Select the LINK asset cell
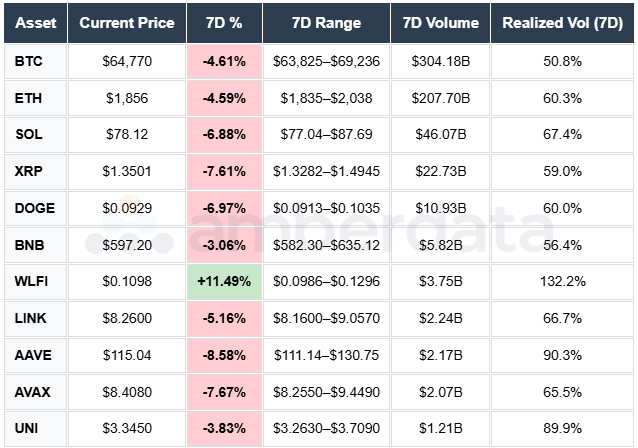Image resolution: width=638 pixels, height=448 pixels. (x=35, y=320)
